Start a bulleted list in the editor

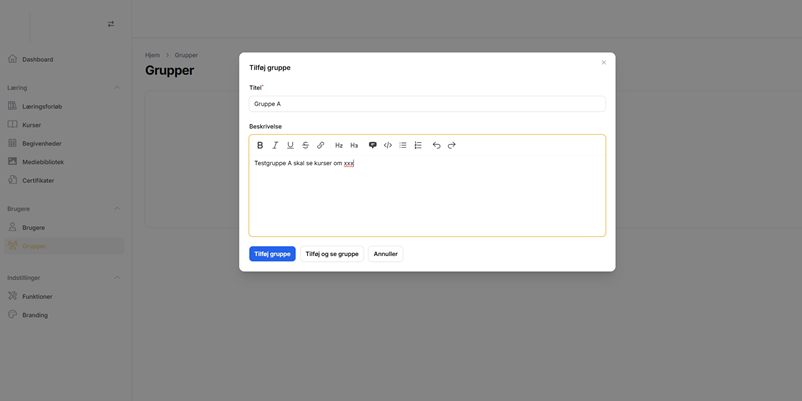[x=403, y=145]
